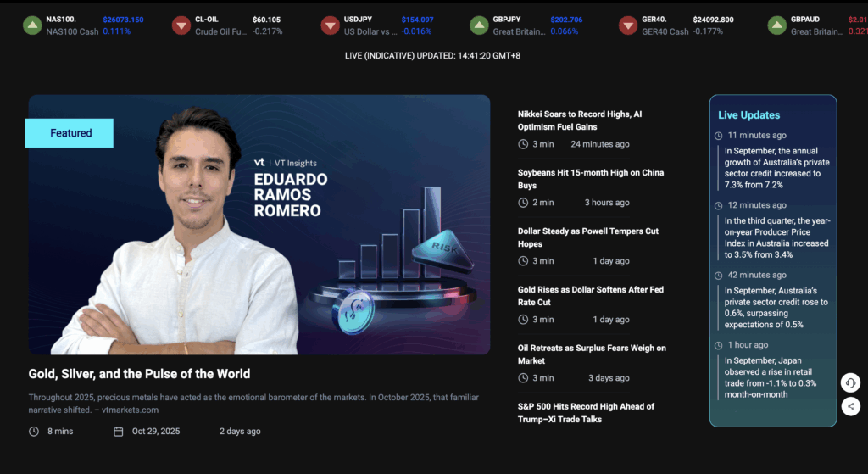Click the Featured badge label
The width and height of the screenshot is (868, 474).
pos(70,133)
